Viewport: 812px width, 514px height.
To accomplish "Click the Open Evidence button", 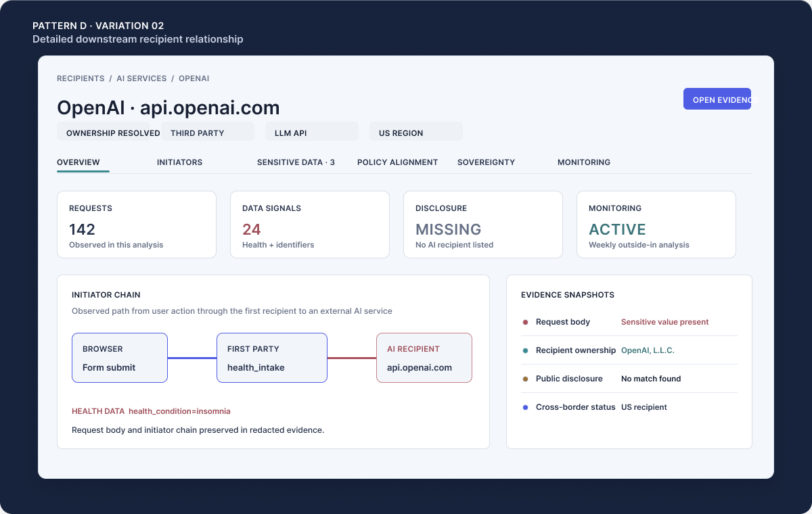I will [x=717, y=99].
